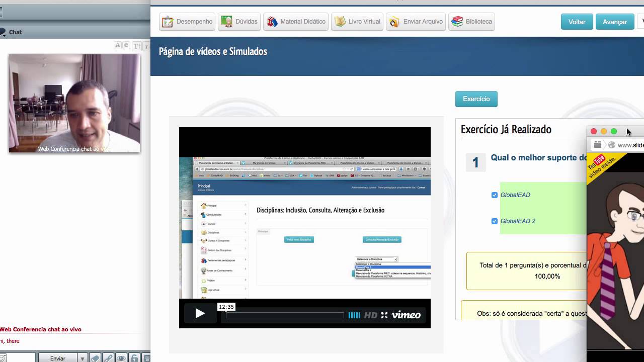The image size is (644, 362).
Task: Click the chat pie-chart icon
Action: (126, 46)
